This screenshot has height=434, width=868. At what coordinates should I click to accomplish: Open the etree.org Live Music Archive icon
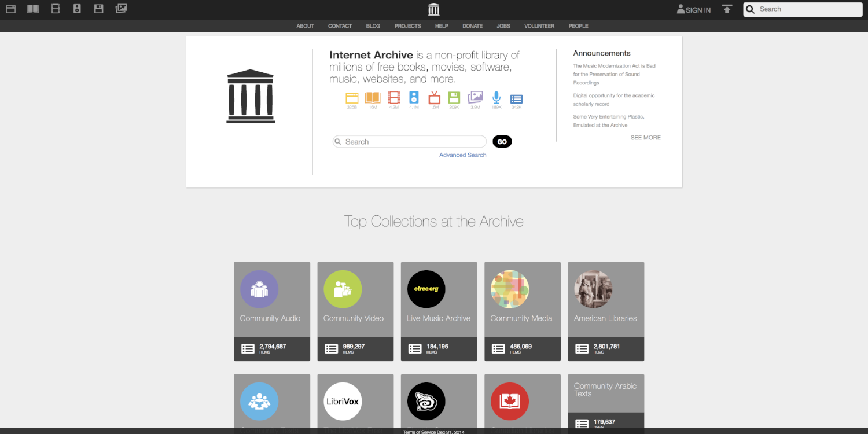click(x=426, y=289)
